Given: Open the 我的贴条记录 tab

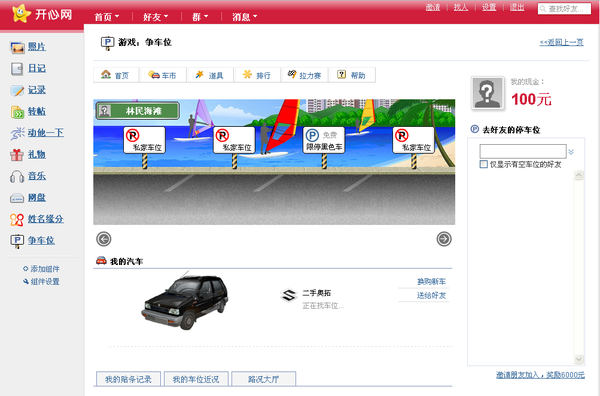Looking at the screenshot, I should (x=128, y=379).
